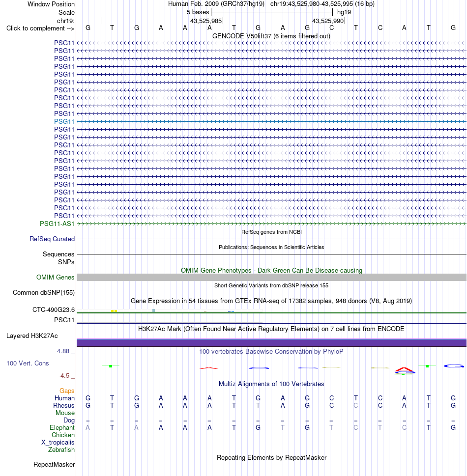Select the highlighted light-blue PSG11 transcript label

64,121
